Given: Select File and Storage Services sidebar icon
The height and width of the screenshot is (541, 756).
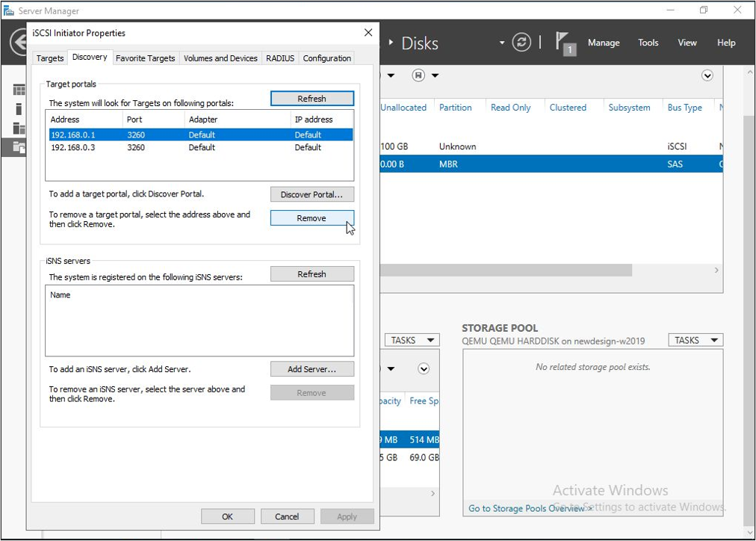Looking at the screenshot, I should [x=19, y=146].
